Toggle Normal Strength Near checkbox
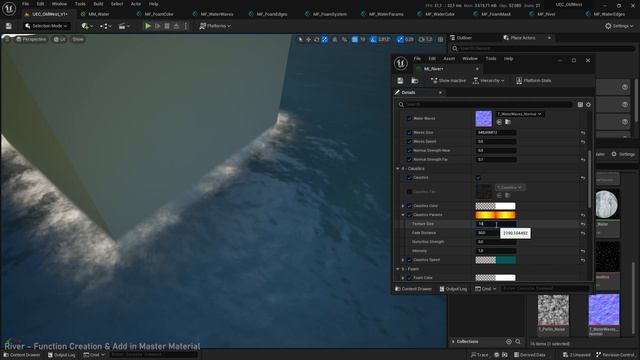 click(409, 151)
